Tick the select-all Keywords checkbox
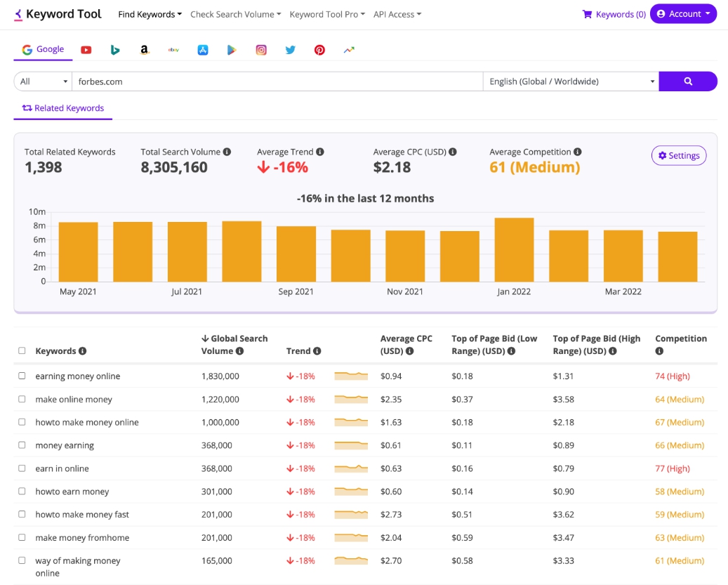Viewport: 728px width, 585px height. tap(22, 350)
